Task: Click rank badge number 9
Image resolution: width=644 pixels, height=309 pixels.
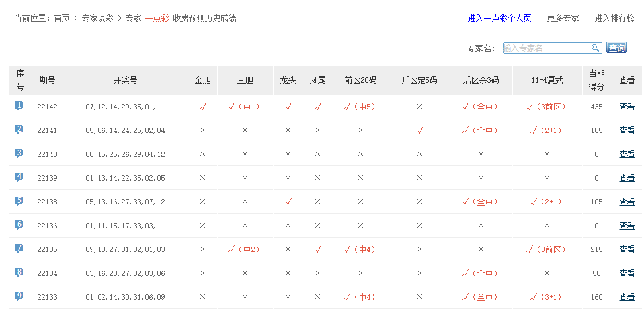Action: (x=19, y=296)
